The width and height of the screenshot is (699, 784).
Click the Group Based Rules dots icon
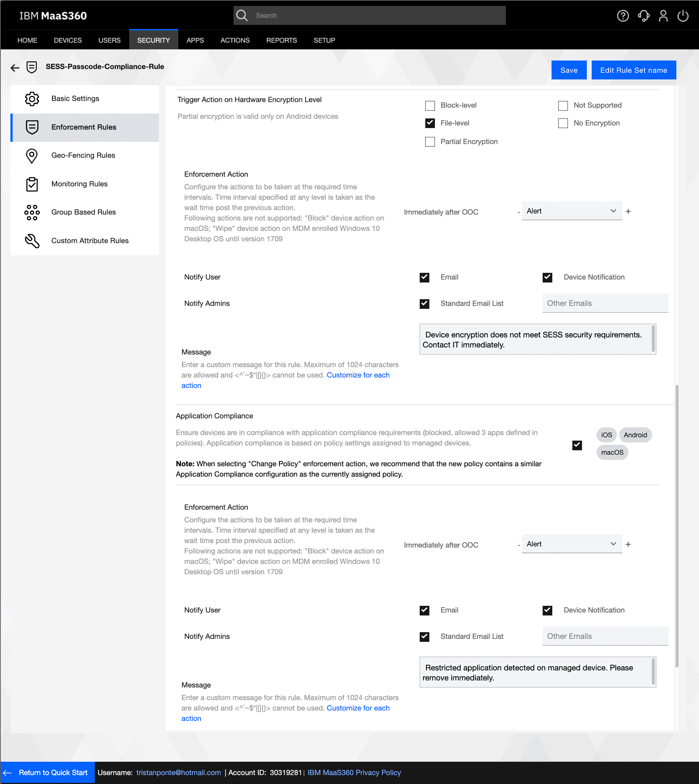click(32, 212)
